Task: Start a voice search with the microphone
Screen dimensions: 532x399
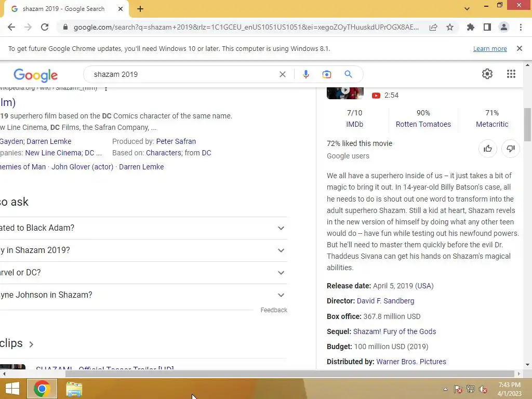Action: (x=305, y=74)
